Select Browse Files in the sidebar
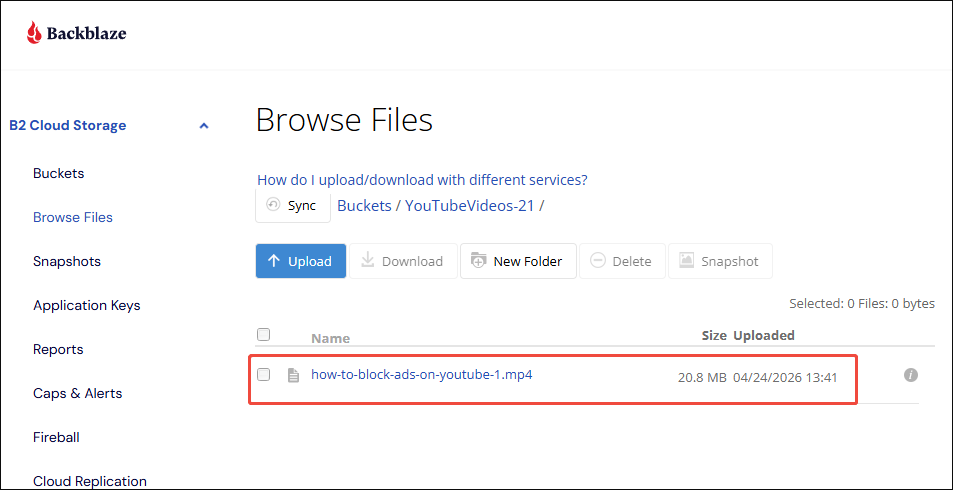This screenshot has width=953, height=490. coord(73,217)
